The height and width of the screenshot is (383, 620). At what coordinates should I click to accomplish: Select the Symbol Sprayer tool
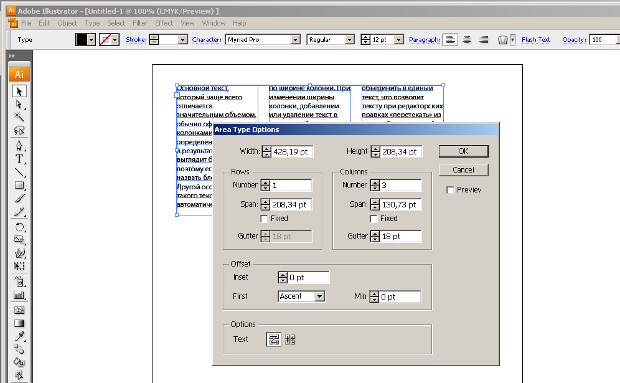tap(19, 282)
